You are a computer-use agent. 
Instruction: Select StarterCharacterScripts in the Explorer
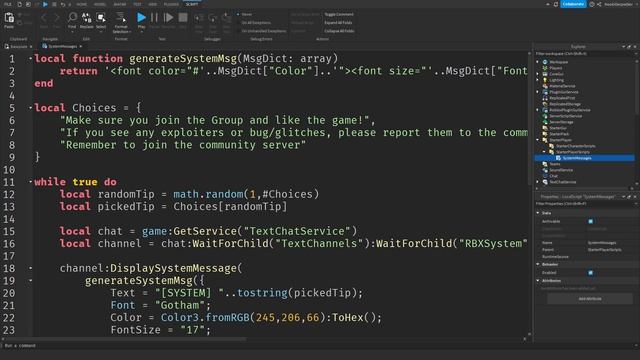pyautogui.click(x=576, y=146)
